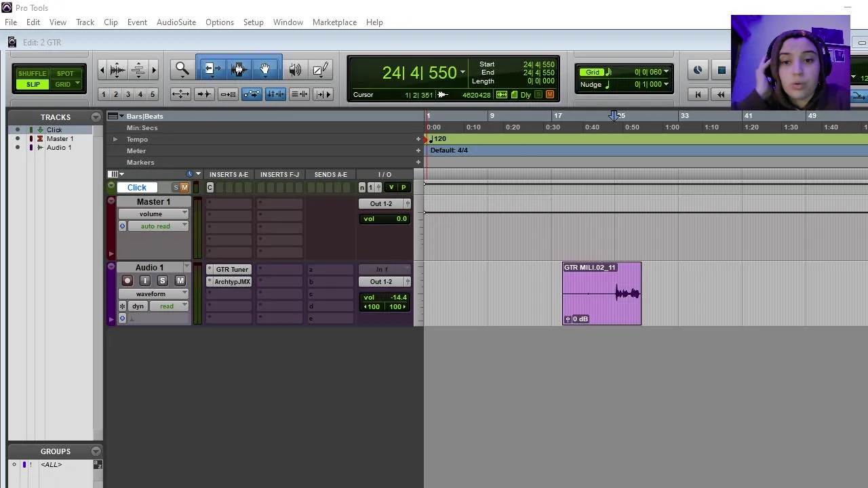The image size is (868, 488).
Task: Toggle Insertion Follows Playback button
Action: coord(323,94)
